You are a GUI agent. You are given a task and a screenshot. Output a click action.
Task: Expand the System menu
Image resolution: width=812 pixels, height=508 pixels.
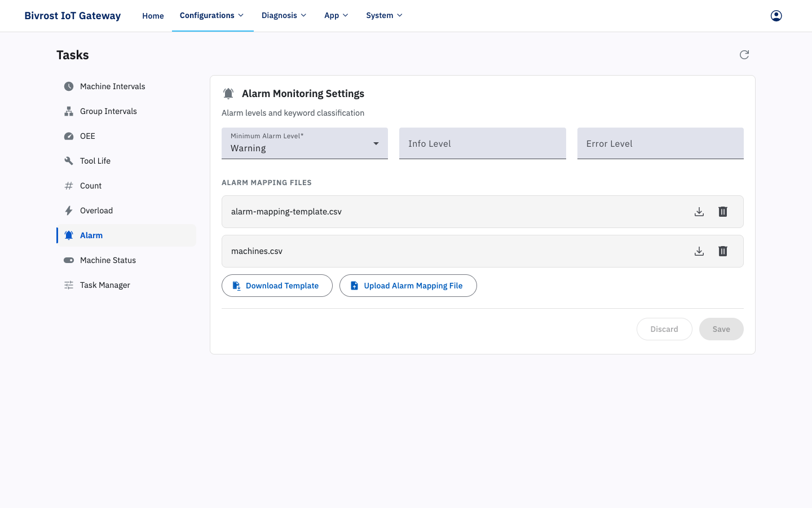click(385, 16)
